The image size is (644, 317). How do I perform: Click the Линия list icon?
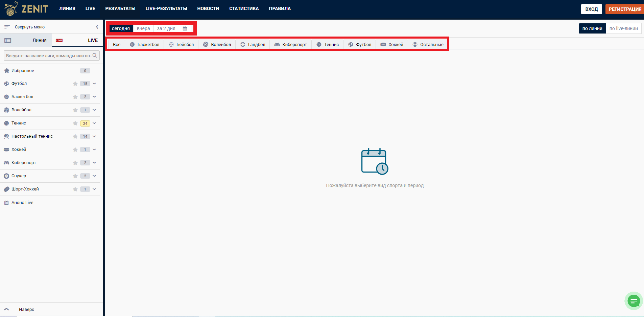click(x=8, y=40)
